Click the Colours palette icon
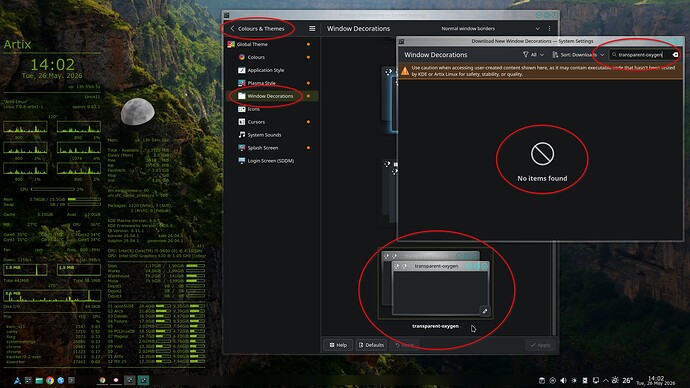Screen dimensions: 690x388 pyautogui.click(x=242, y=57)
